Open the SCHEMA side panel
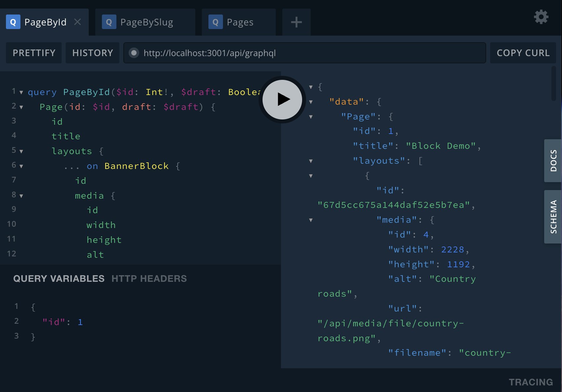 coord(553,217)
